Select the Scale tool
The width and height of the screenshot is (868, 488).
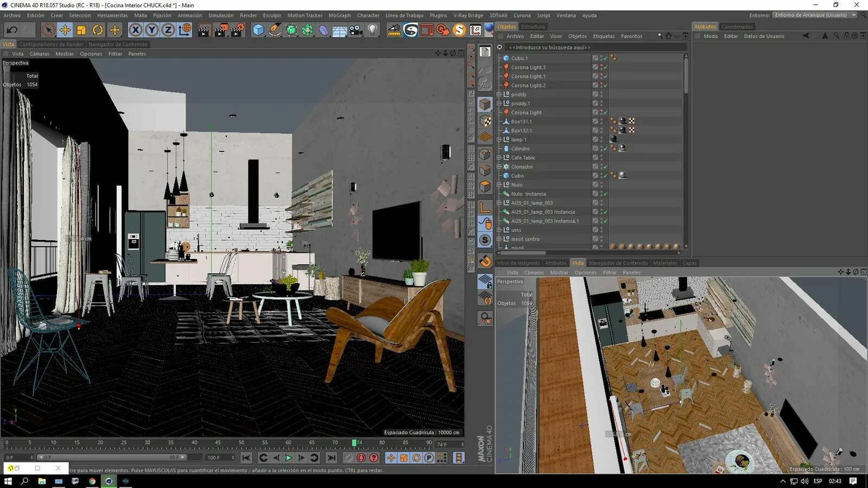tap(80, 30)
